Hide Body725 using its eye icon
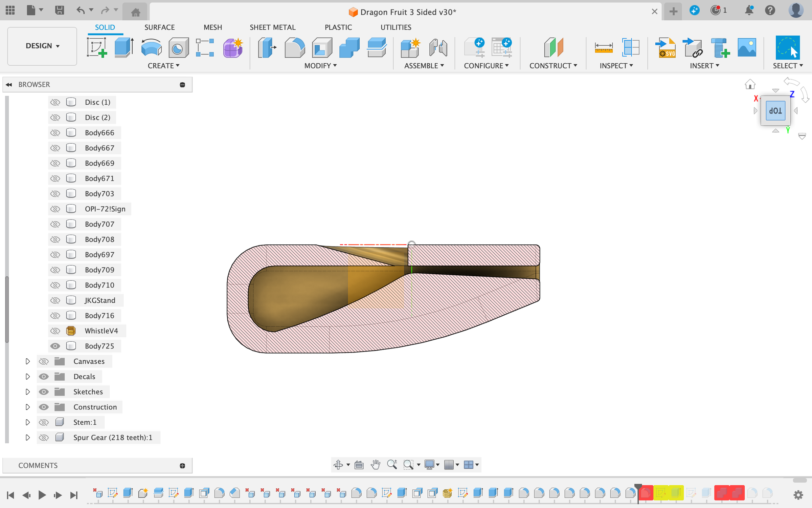Screen dimensions: 812x508 pos(55,346)
